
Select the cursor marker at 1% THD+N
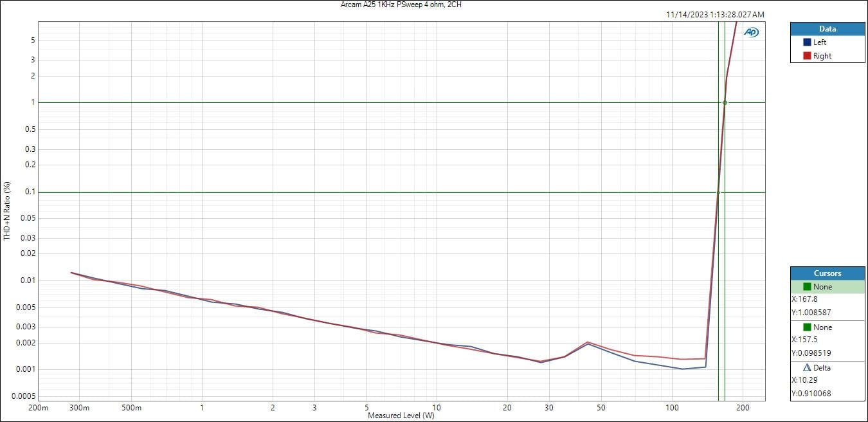coord(725,103)
